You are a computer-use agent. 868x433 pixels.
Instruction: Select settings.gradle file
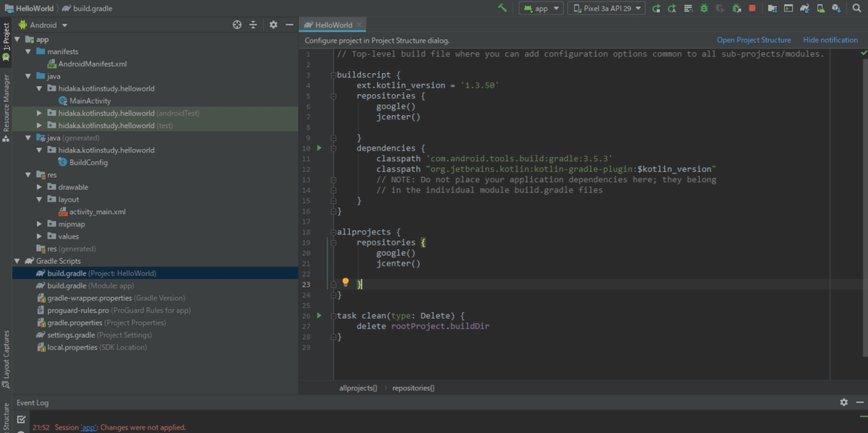click(x=94, y=335)
